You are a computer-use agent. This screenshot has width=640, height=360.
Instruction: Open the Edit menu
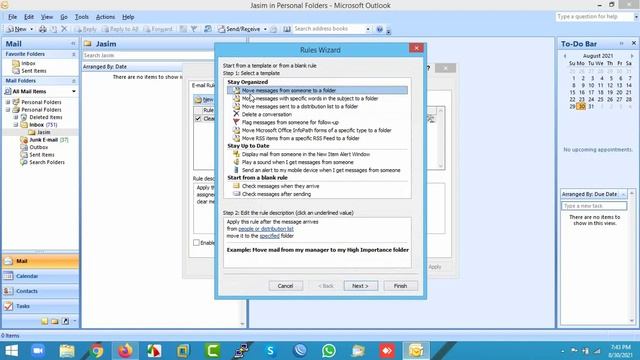pyautogui.click(x=29, y=17)
